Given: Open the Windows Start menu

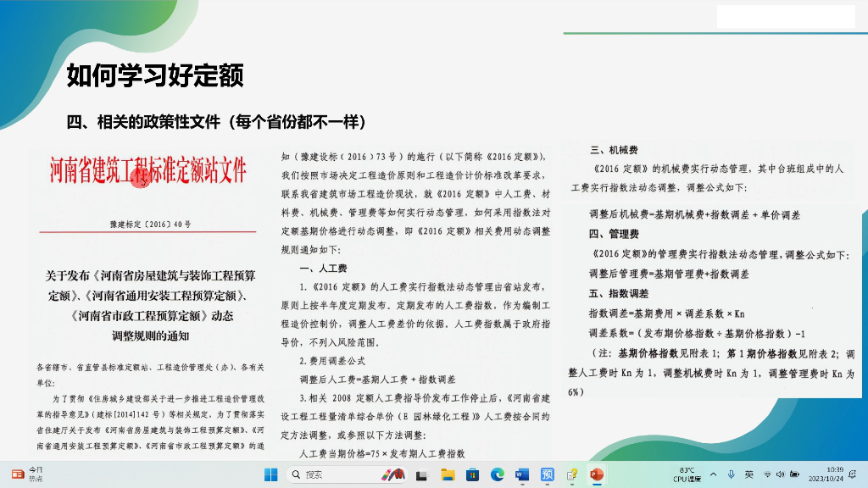Looking at the screenshot, I should click(x=270, y=474).
